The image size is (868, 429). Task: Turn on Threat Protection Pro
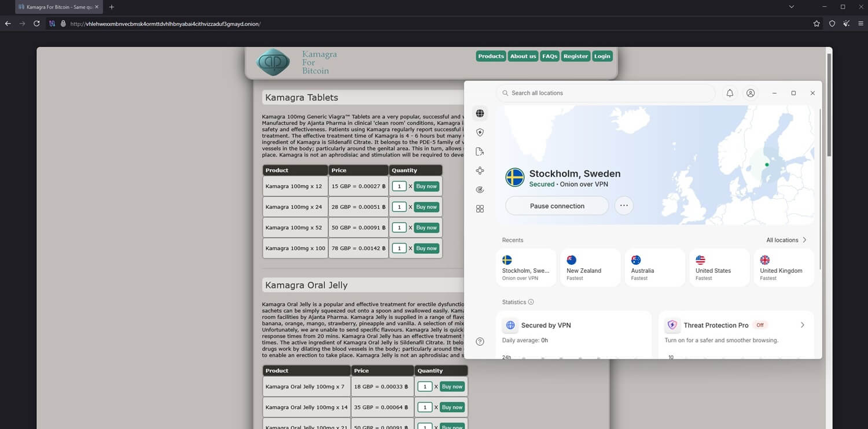tap(802, 325)
